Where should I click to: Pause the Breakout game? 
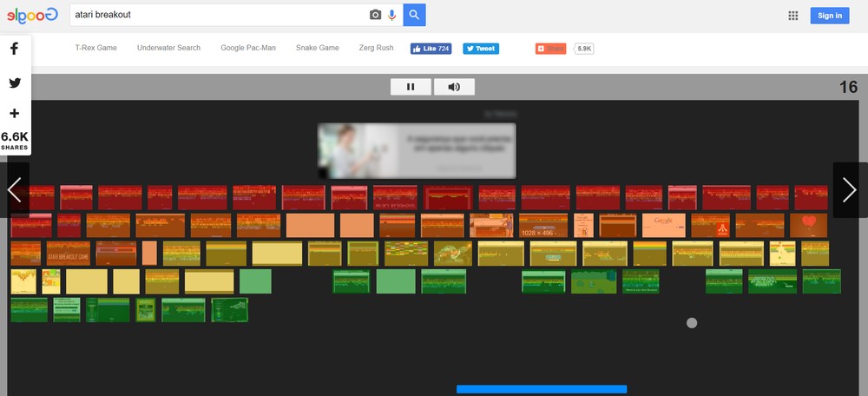click(x=411, y=87)
